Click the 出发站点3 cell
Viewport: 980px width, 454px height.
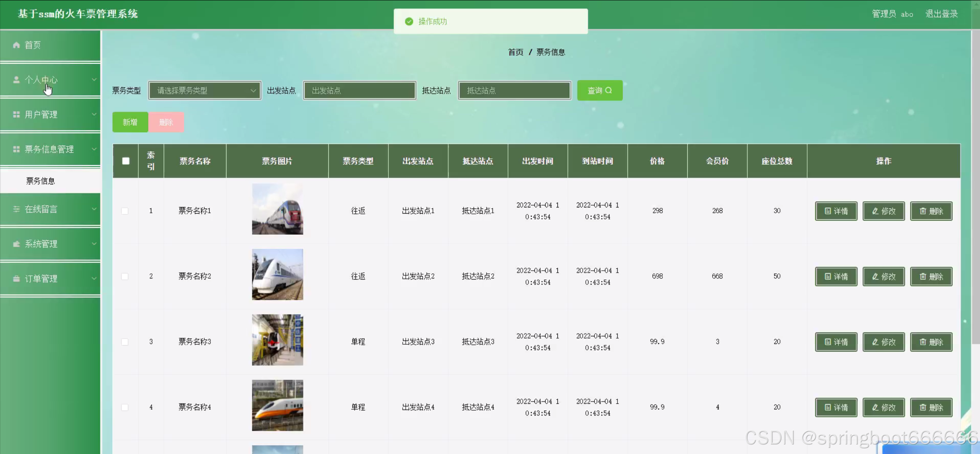(x=418, y=342)
